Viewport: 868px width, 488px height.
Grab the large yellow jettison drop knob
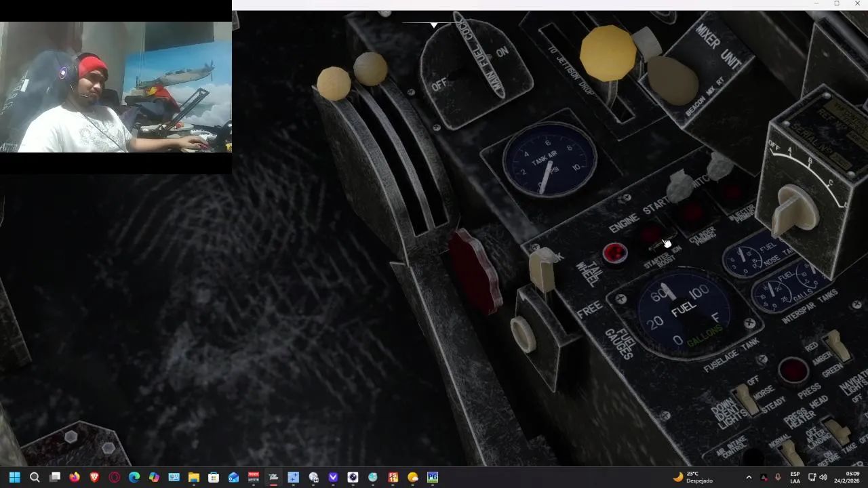click(608, 53)
